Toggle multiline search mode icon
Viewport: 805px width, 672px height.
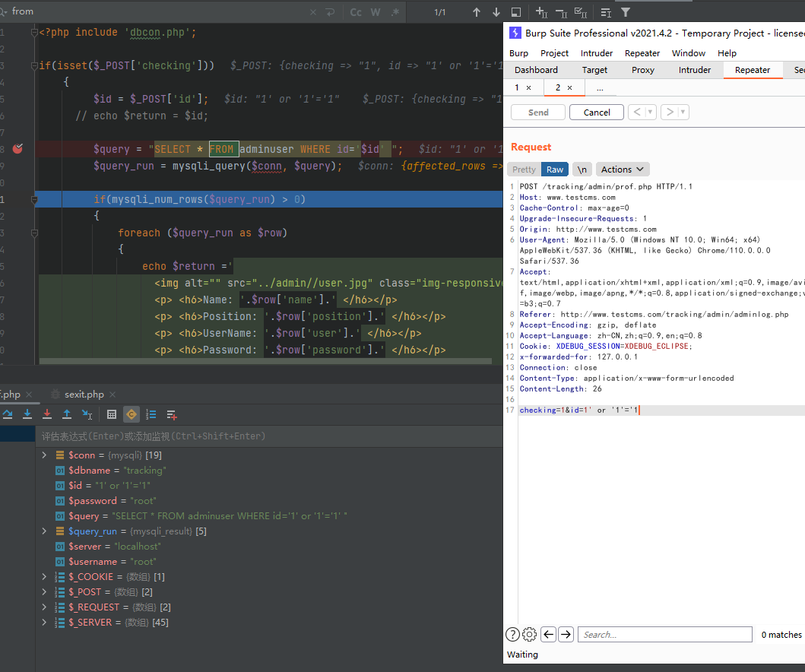point(606,12)
